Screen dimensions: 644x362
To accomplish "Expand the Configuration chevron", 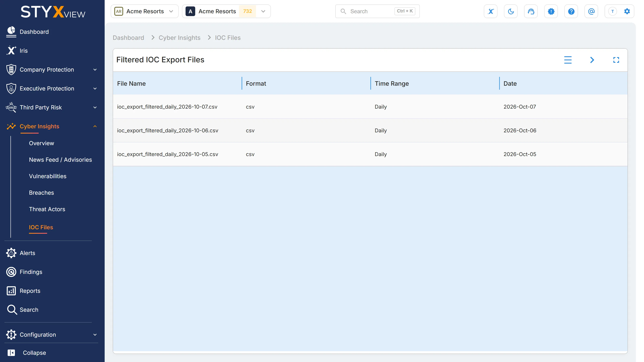I will (x=95, y=335).
